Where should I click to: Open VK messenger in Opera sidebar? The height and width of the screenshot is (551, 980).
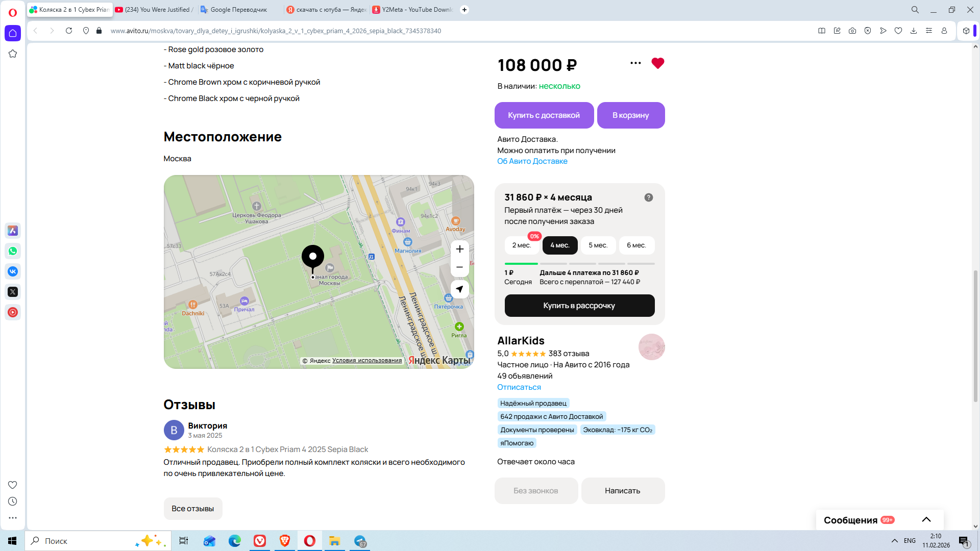click(13, 271)
